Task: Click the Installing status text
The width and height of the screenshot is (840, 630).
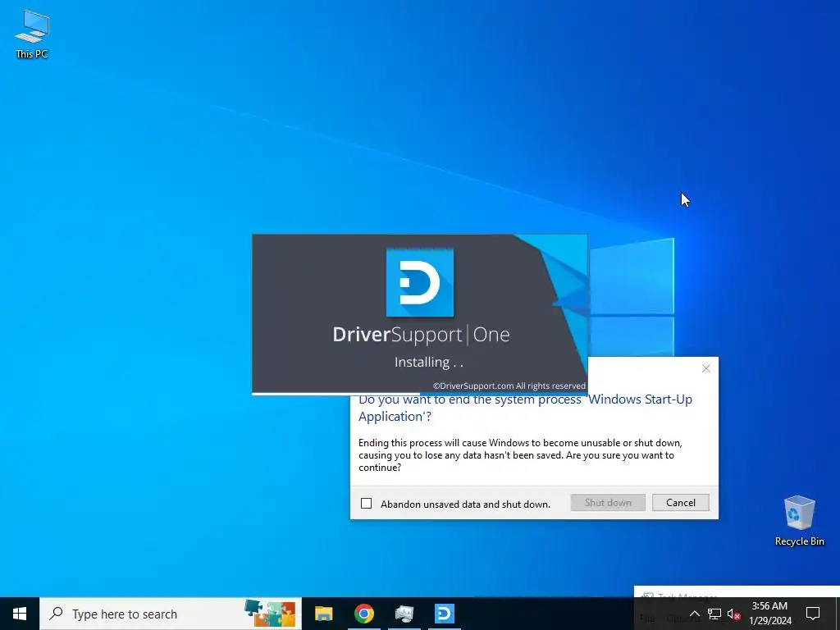Action: [428, 363]
